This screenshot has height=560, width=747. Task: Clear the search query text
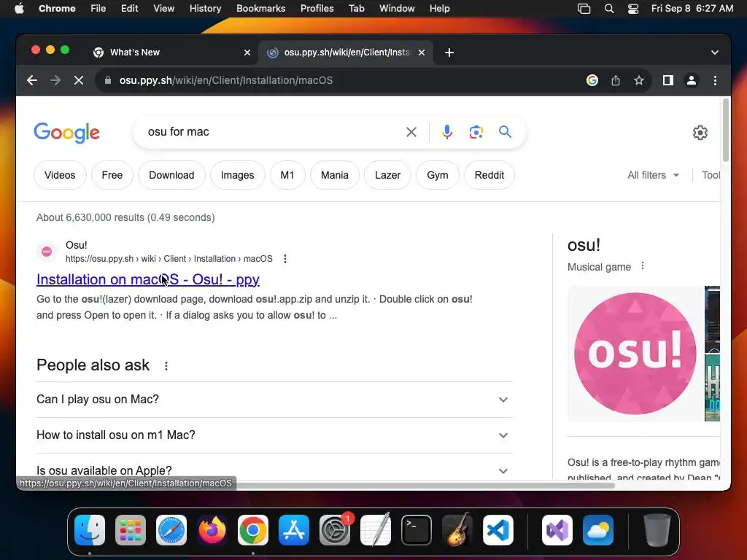click(x=411, y=132)
